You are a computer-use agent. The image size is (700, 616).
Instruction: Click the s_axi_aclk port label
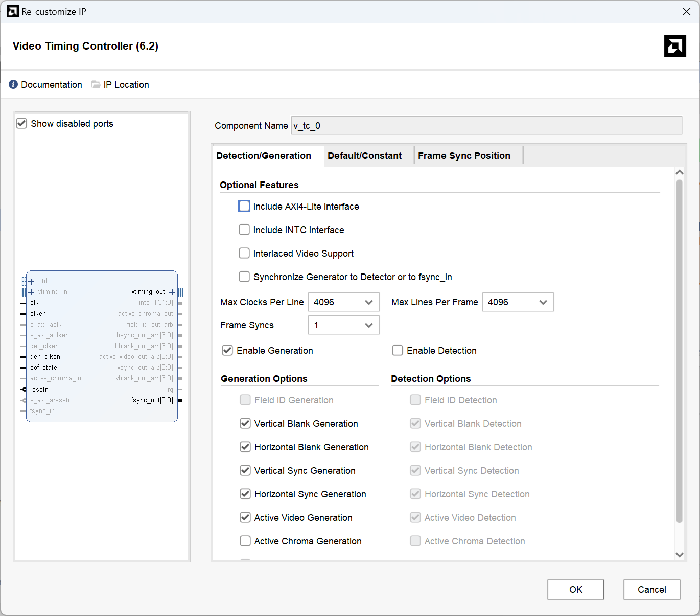point(46,325)
